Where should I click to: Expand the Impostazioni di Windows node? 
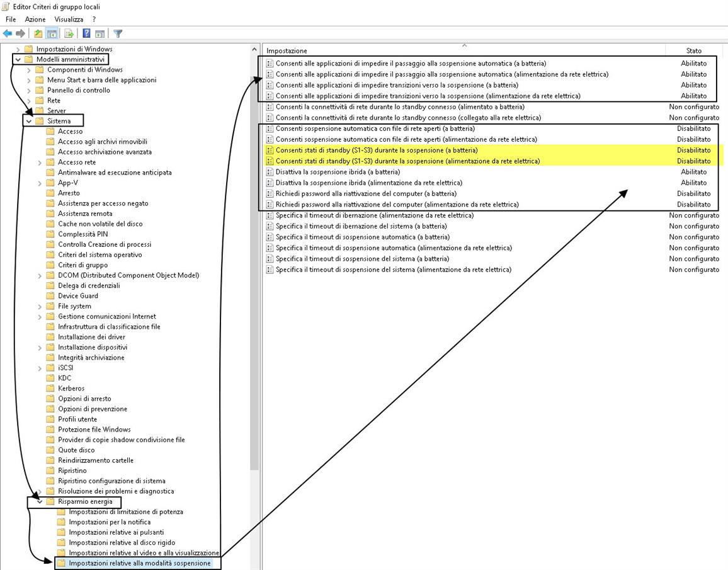(18, 49)
